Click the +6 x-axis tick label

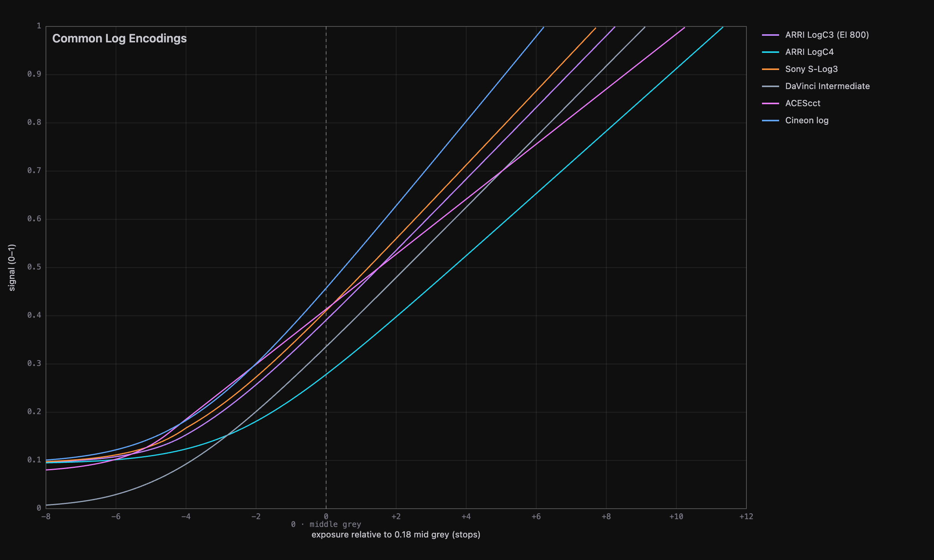[x=536, y=516]
